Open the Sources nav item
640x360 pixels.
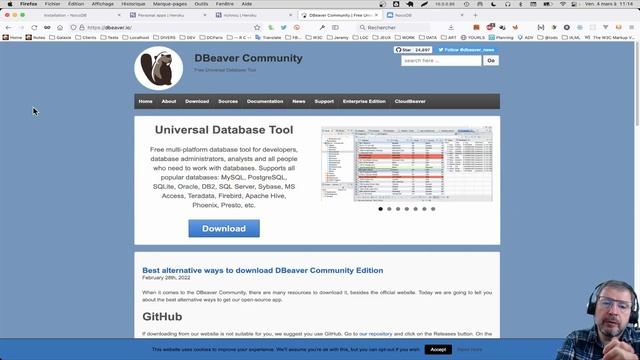pyautogui.click(x=228, y=101)
